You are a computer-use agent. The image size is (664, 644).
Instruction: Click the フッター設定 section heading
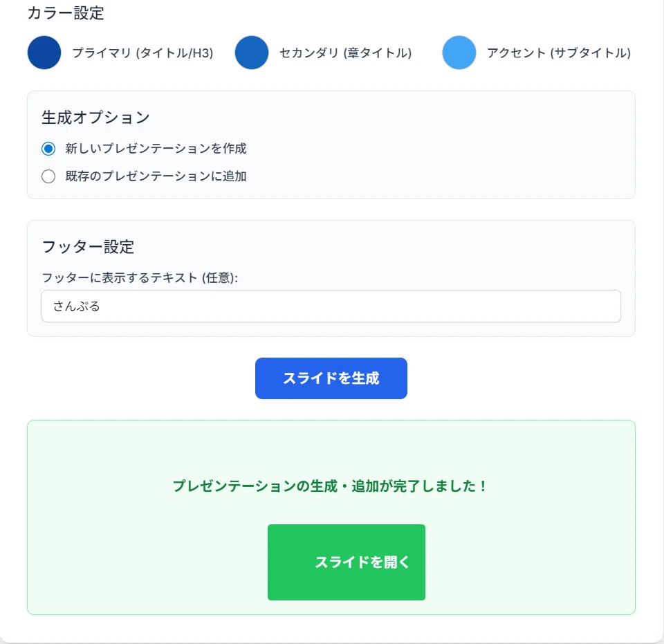pos(88,246)
